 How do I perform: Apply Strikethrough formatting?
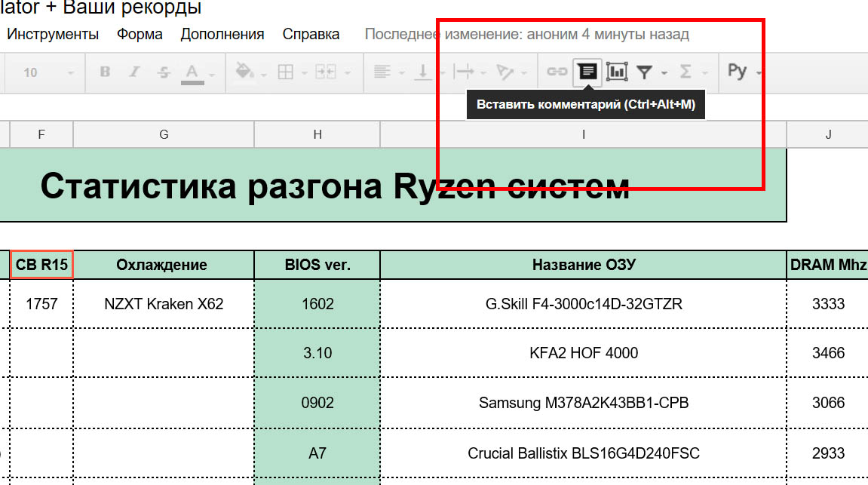164,72
